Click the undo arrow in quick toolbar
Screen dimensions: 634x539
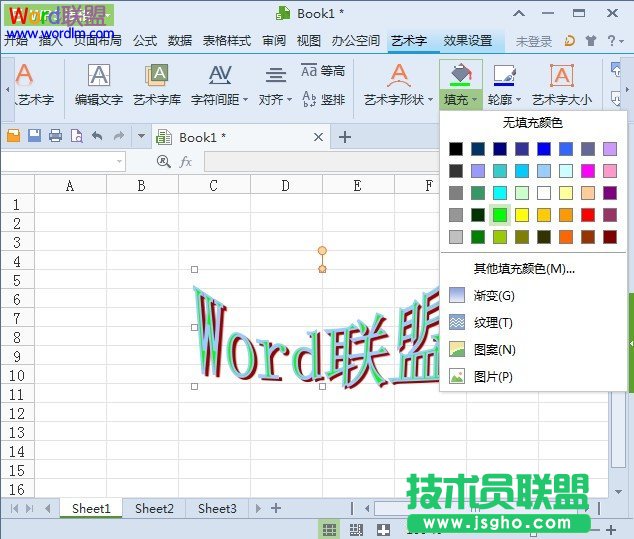coord(97,136)
